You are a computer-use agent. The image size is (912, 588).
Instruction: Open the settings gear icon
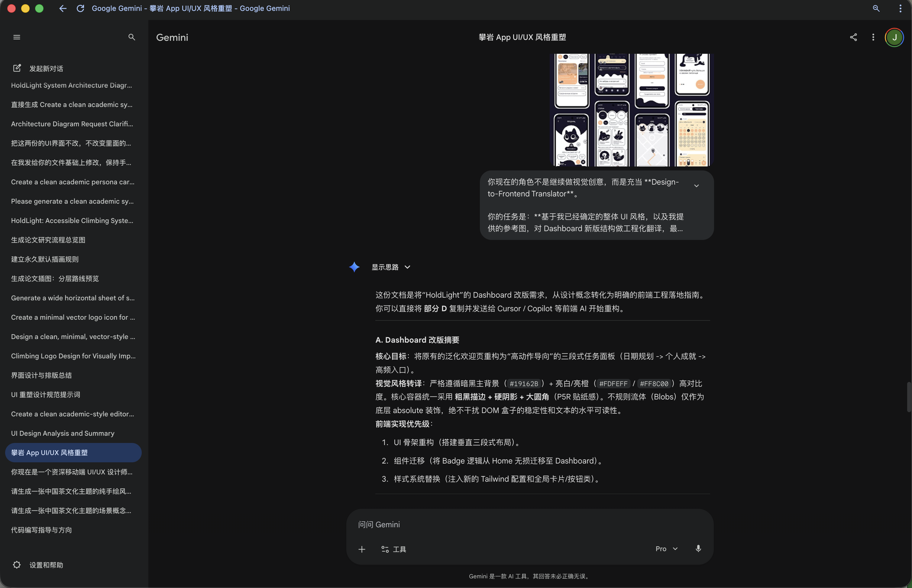point(17,565)
